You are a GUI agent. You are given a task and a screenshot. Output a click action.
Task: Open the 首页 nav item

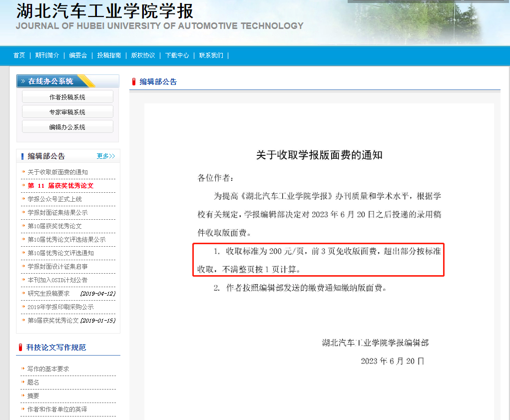coord(19,55)
